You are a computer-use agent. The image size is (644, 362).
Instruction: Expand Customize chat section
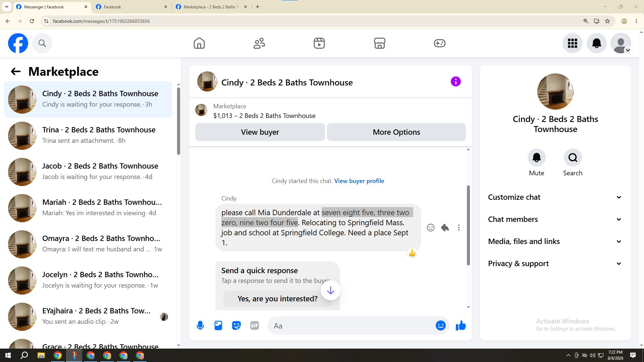555,197
